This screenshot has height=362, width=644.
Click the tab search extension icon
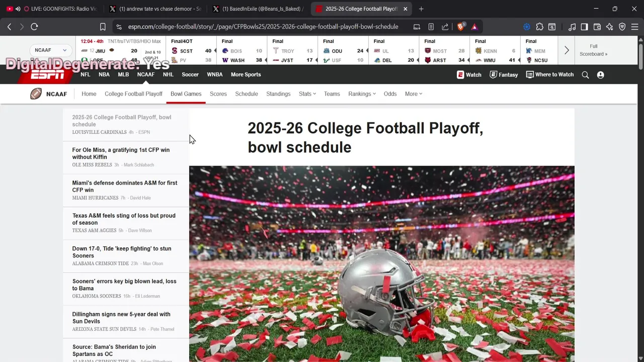point(552,27)
